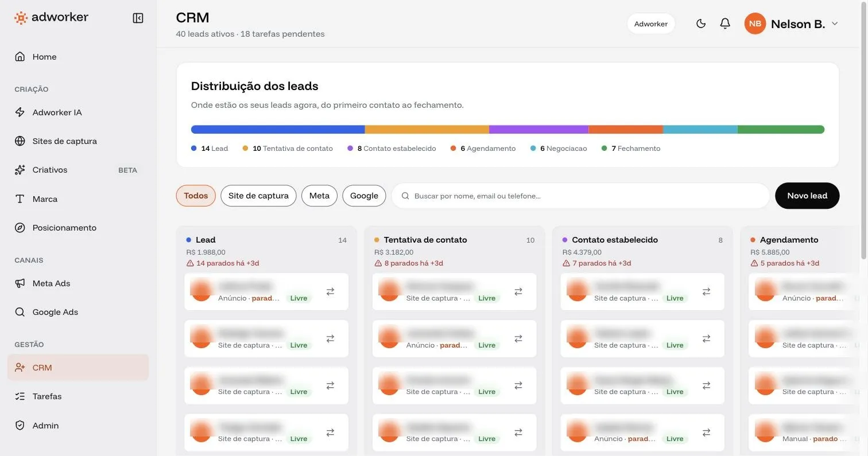Image resolution: width=868 pixels, height=456 pixels.
Task: Click the NB user avatar
Action: coord(755,24)
